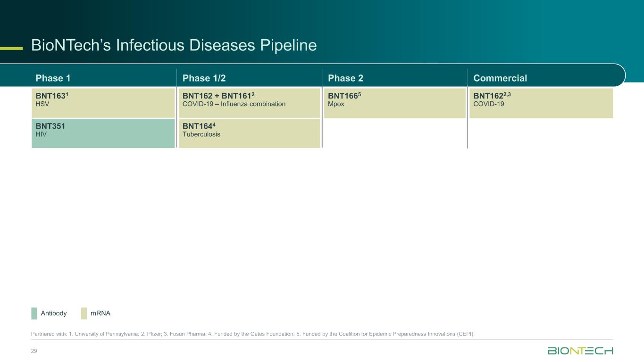Click the beige mRNA legend swatch
Viewport: 644px width, 362px height.
tap(84, 313)
